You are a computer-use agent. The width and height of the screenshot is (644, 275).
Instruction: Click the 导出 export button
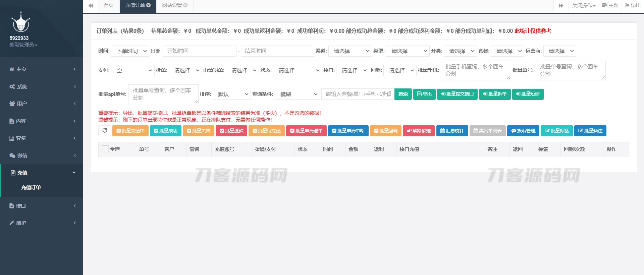click(x=424, y=94)
